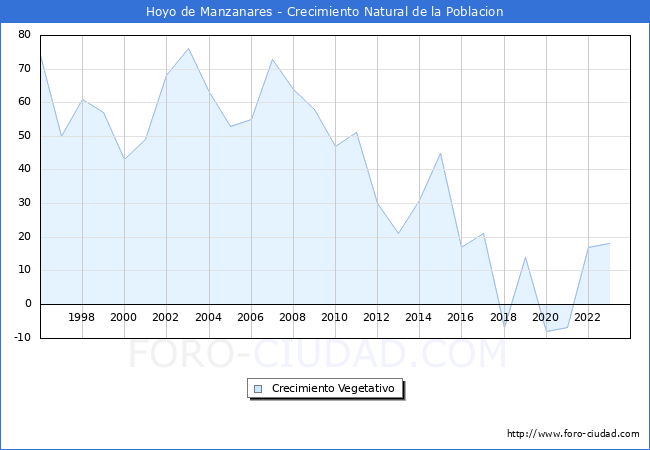This screenshot has height=450, width=650.
Task: Click the 'Crecimiento Vegetativo' legend label
Action: click(x=333, y=388)
